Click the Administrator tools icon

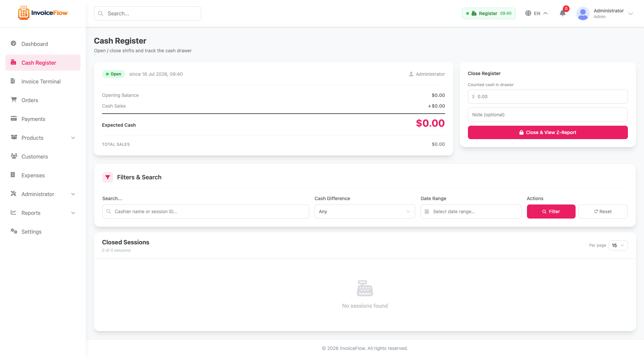point(13,193)
